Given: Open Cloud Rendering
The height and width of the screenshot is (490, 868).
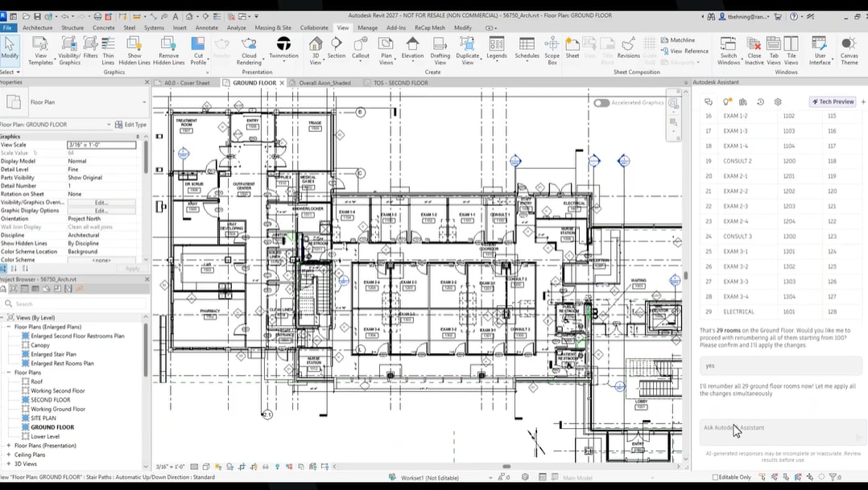Looking at the screenshot, I should coord(249,51).
